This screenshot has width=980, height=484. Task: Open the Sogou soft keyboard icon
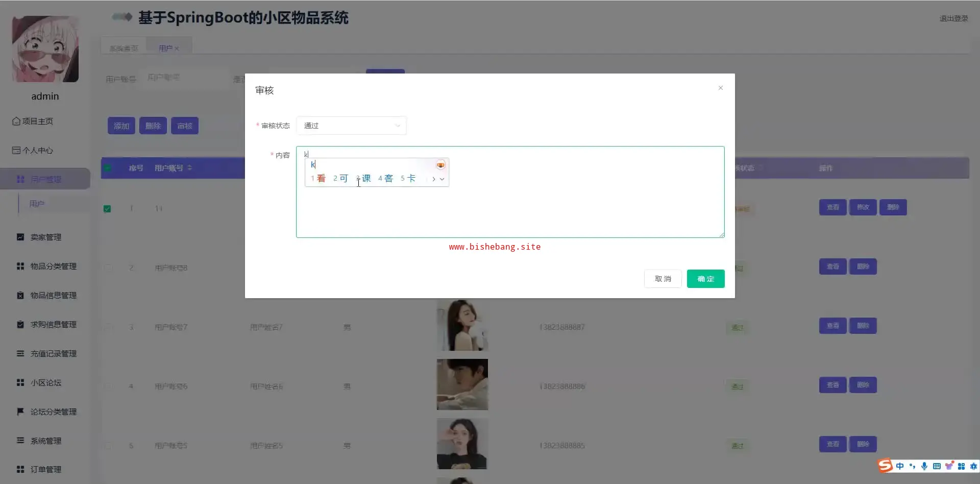click(x=937, y=466)
